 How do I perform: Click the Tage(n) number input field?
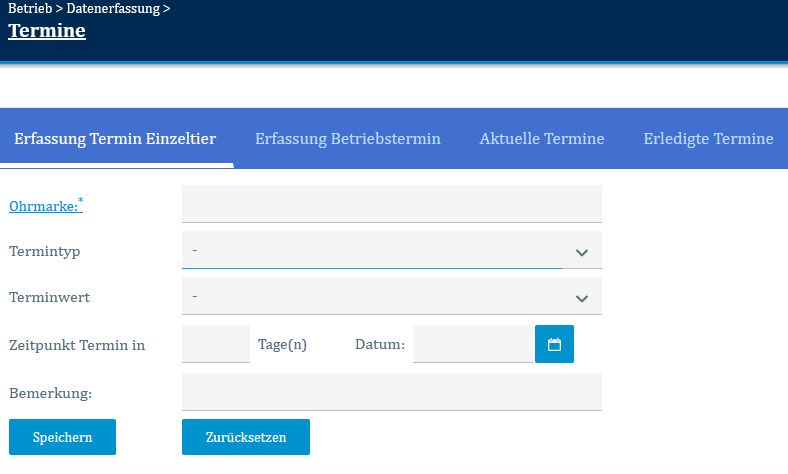tap(215, 344)
